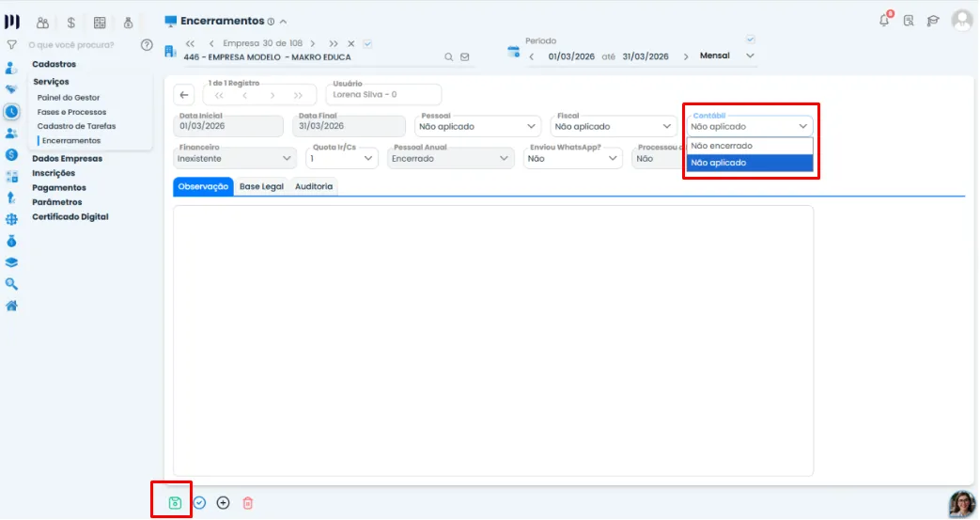Image resolution: width=980 pixels, height=520 pixels.
Task: Open Dados Empresas in the side menu
Action: point(68,159)
